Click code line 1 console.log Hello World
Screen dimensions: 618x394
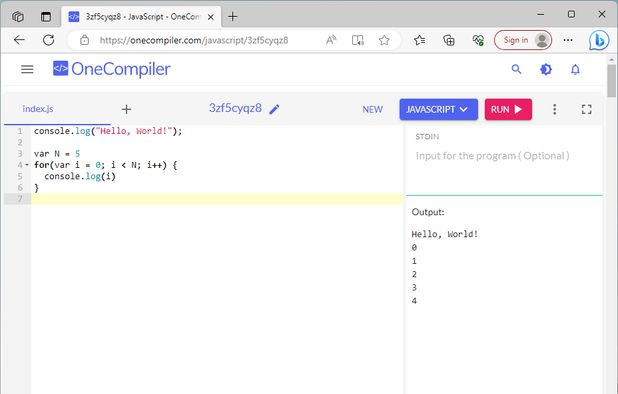click(x=108, y=131)
